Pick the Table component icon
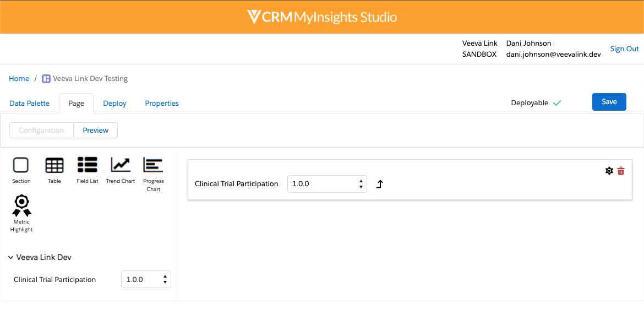The width and height of the screenshot is (644, 309). coord(54,165)
